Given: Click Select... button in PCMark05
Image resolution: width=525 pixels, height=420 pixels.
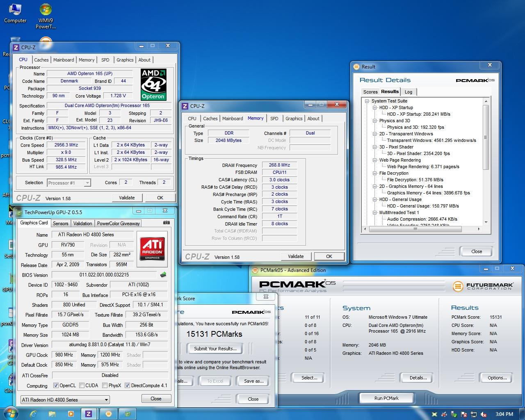Looking at the screenshot, I should [309, 378].
